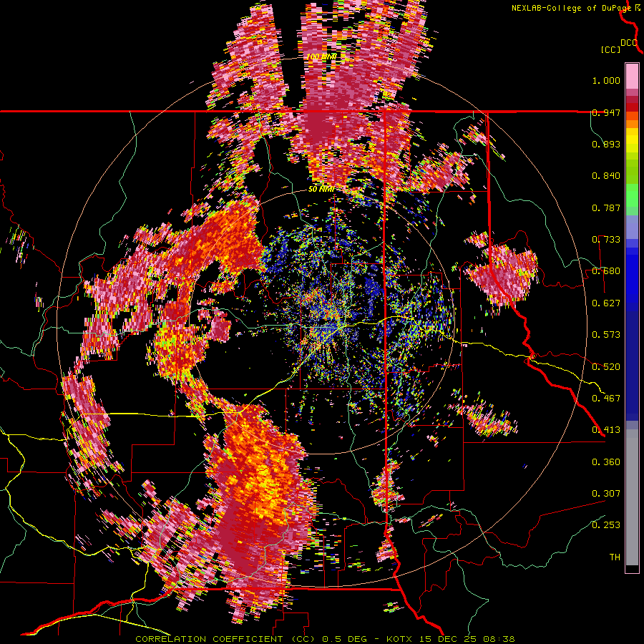Click the 0.787 color scale value
This screenshot has height=644, width=644.
[x=606, y=208]
